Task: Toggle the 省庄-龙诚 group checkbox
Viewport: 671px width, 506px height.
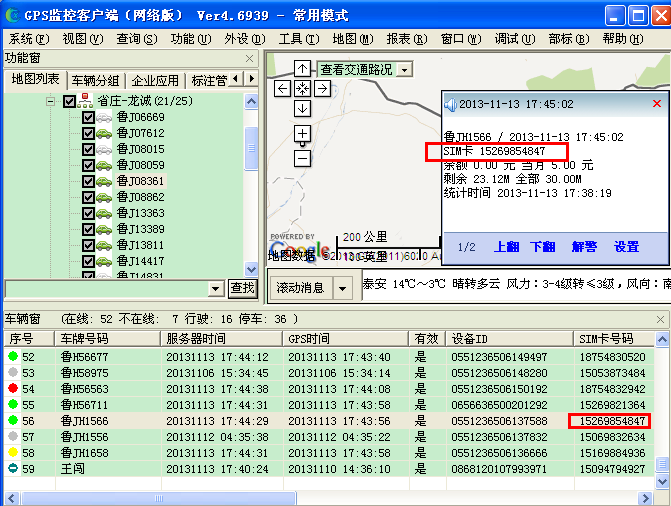Action: coord(69,102)
